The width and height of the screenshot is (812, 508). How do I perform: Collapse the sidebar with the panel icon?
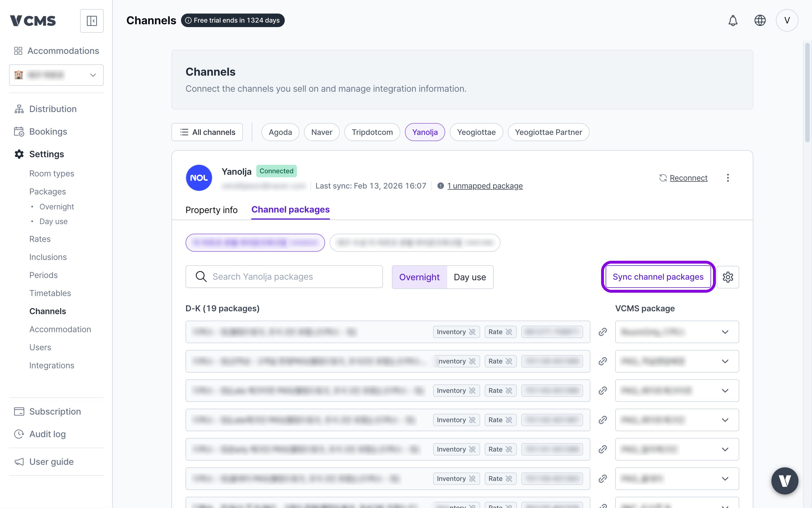(92, 21)
